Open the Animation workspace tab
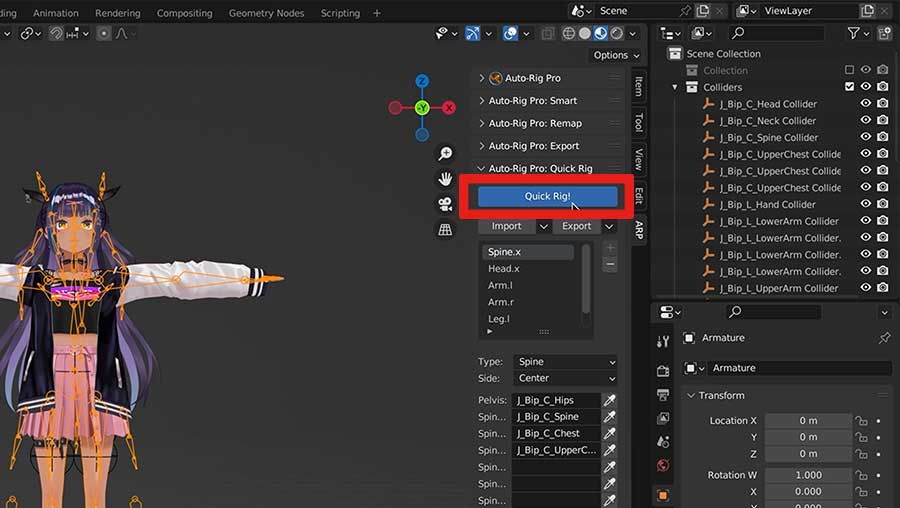The height and width of the screenshot is (508, 900). pos(56,13)
